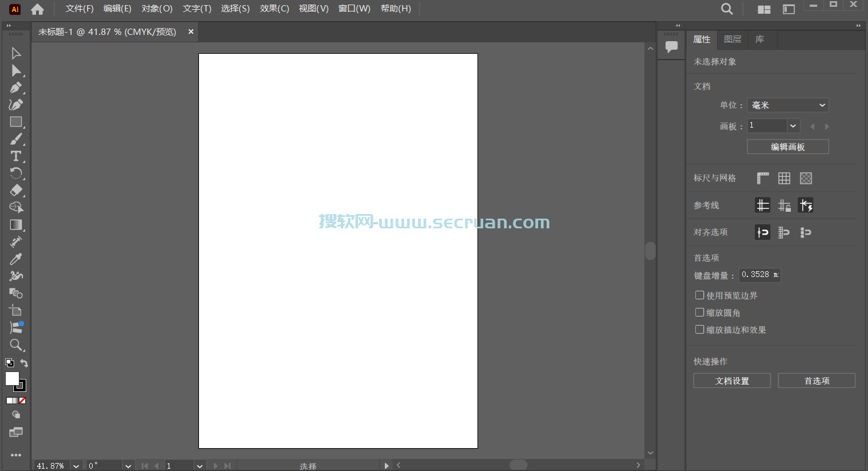The height and width of the screenshot is (471, 868).
Task: Select the Type tool
Action: tap(16, 156)
